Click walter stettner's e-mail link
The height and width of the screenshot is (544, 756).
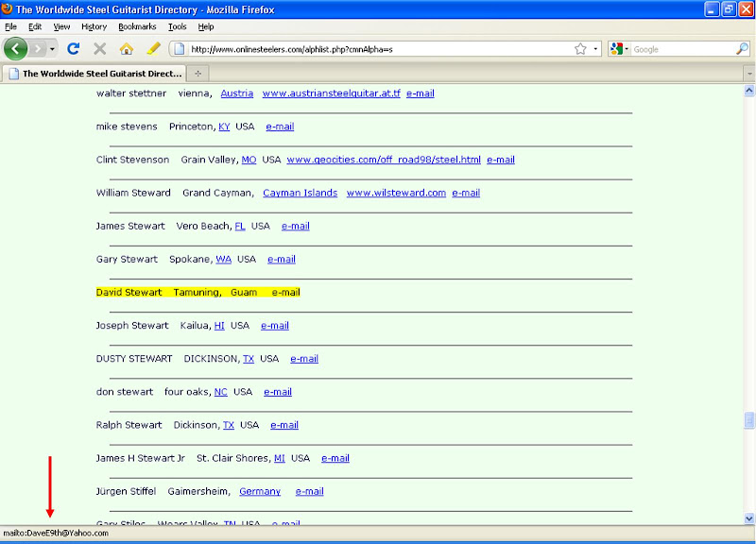pos(421,93)
